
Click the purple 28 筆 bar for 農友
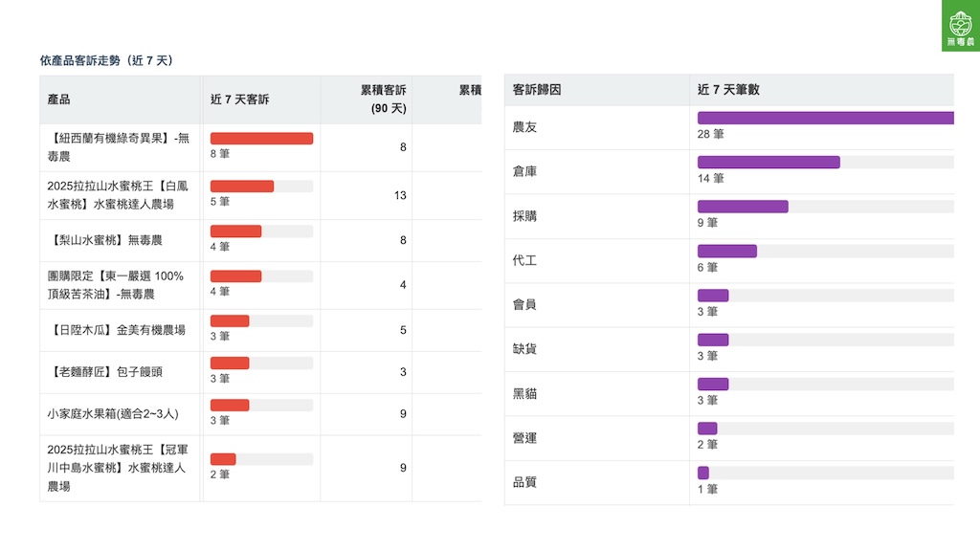click(x=826, y=118)
